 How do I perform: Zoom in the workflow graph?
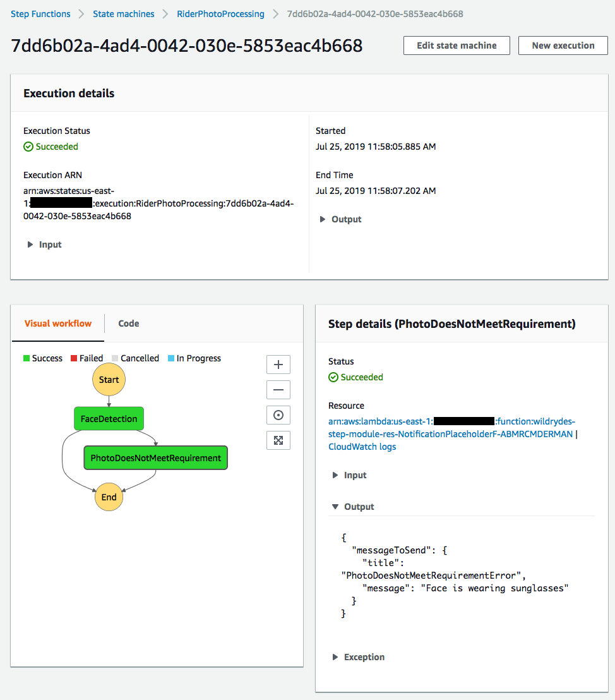(278, 365)
